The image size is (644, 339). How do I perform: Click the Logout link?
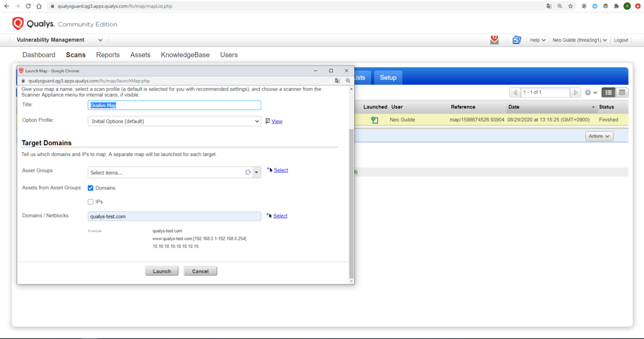(x=621, y=40)
